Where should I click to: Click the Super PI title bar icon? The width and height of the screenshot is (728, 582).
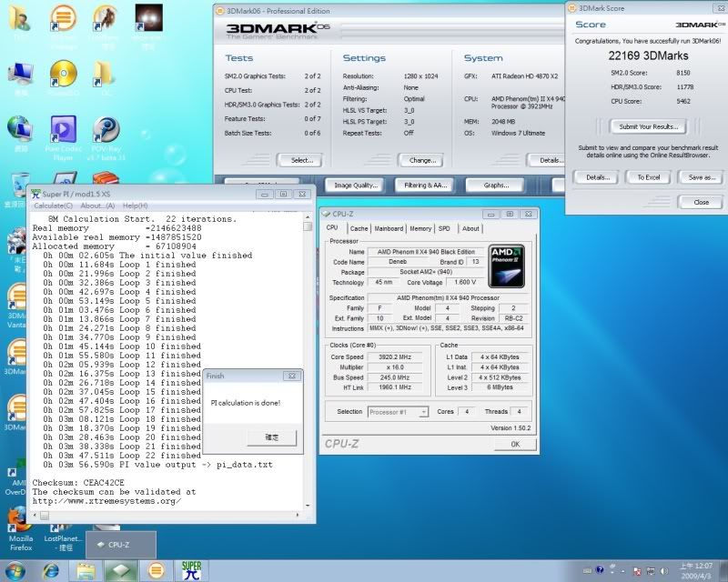[x=35, y=194]
